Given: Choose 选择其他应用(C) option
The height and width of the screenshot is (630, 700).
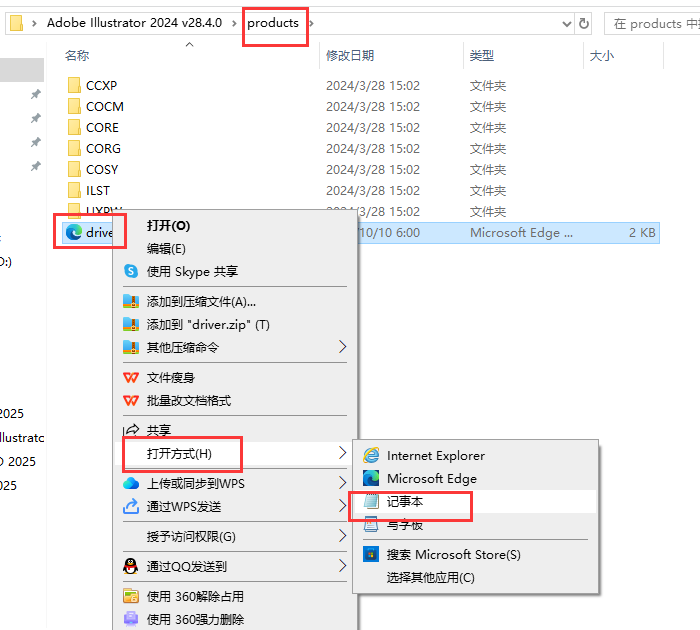Looking at the screenshot, I should point(430,577).
